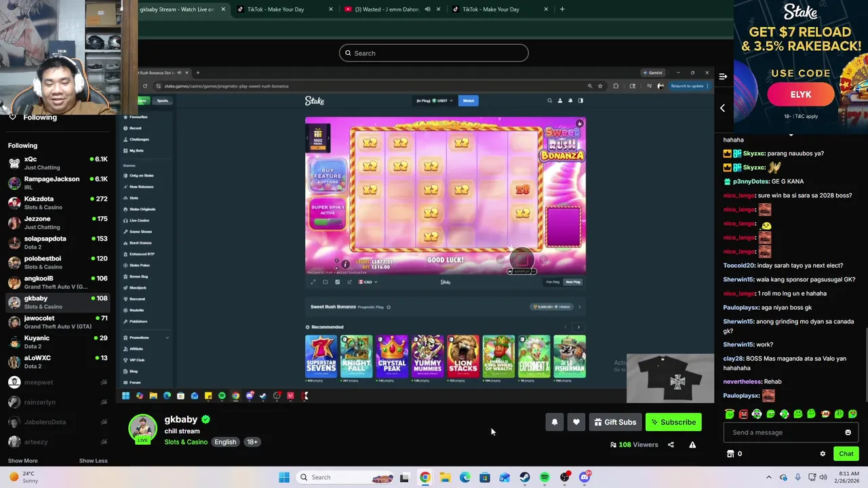Screen dimensions: 868x488
Task: Click the English language tag
Action: click(x=225, y=442)
